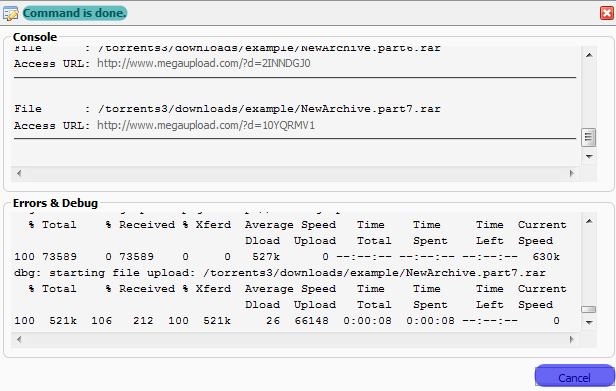Click the Console horizontal scroll left arrow
Image resolution: width=616 pixels, height=391 pixels.
(x=19, y=173)
